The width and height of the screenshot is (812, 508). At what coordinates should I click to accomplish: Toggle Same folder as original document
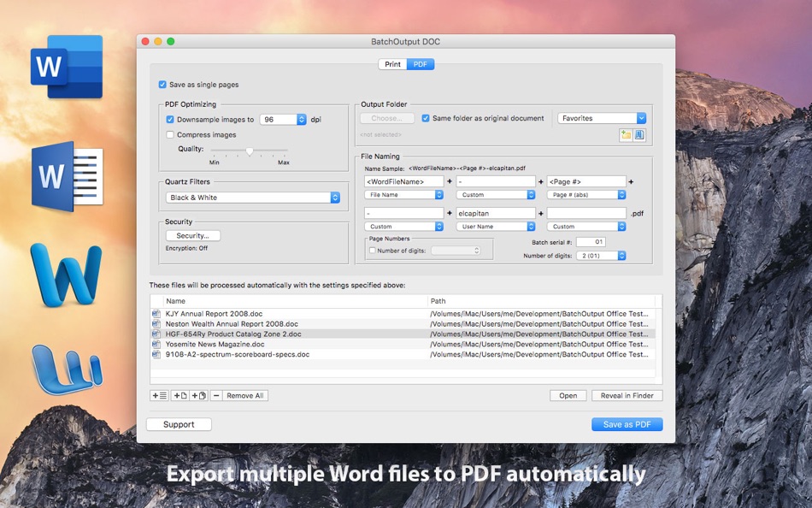pyautogui.click(x=426, y=118)
